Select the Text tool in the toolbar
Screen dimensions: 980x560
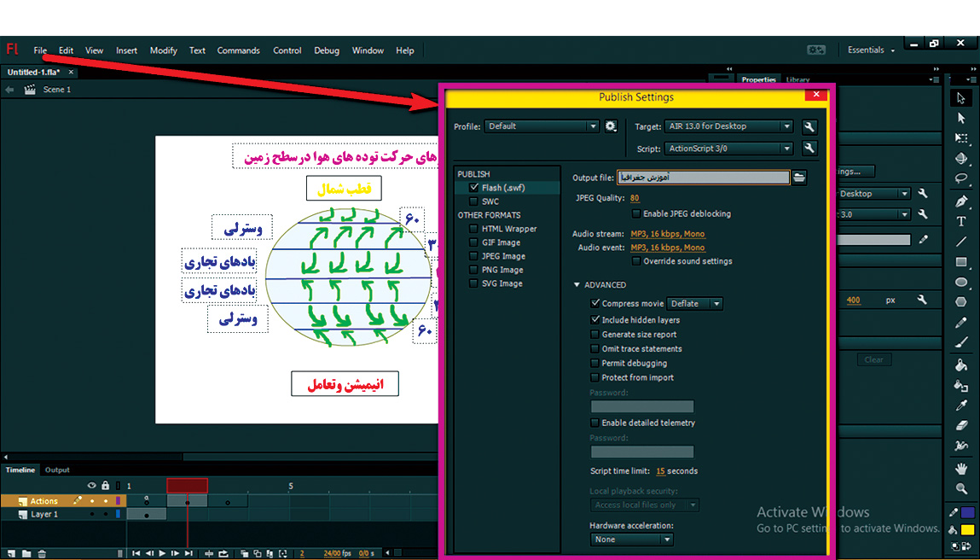tap(961, 222)
